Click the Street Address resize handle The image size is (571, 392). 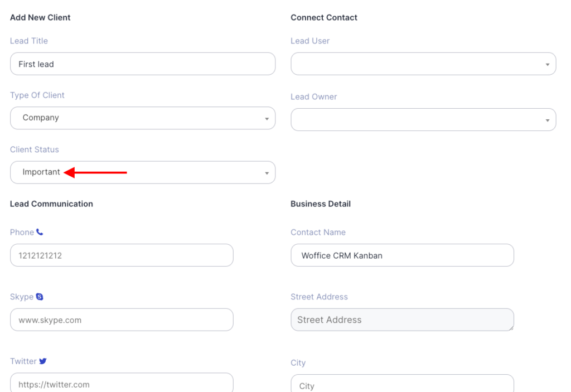[511, 328]
